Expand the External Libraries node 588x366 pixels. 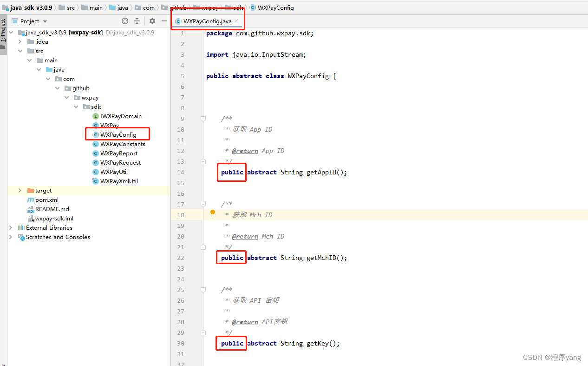click(x=10, y=227)
